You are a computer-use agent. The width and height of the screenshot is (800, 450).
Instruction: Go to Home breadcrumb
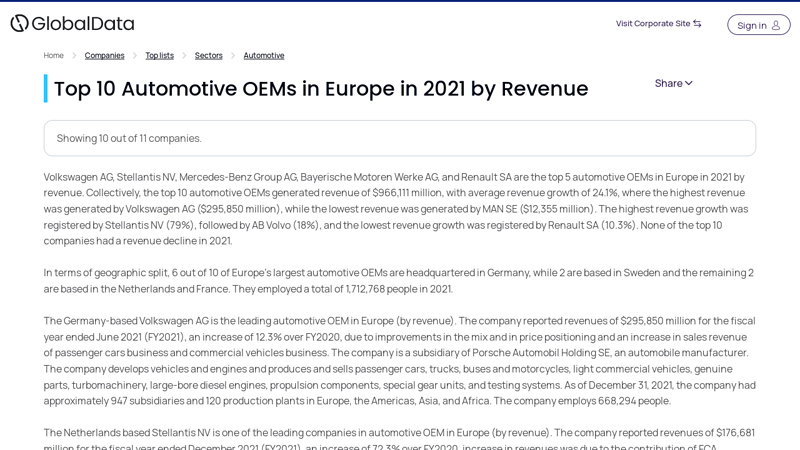click(54, 55)
